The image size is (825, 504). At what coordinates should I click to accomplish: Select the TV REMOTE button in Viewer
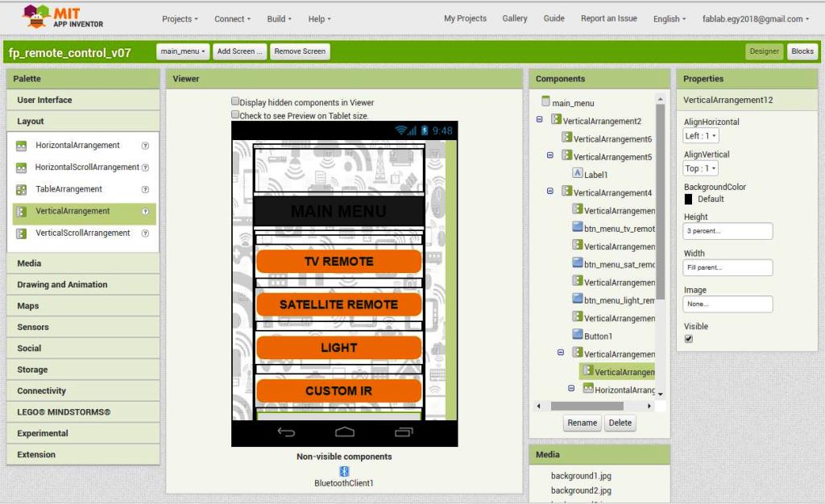[339, 261]
